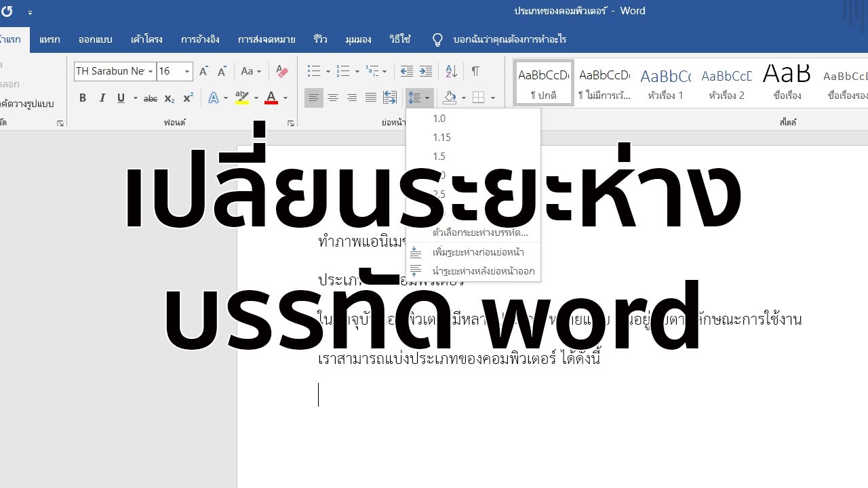Expand bullets library dropdown arrow
The height and width of the screenshot is (488, 868).
point(328,71)
